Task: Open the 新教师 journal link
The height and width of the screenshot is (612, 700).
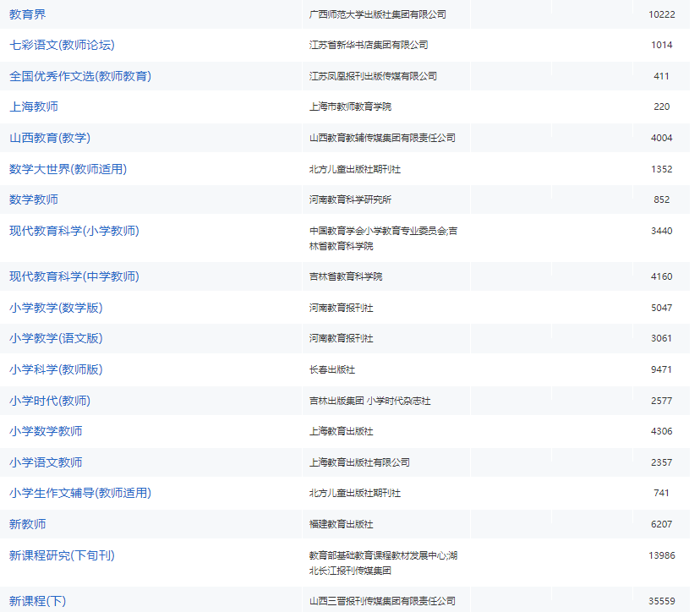Action: click(x=28, y=523)
